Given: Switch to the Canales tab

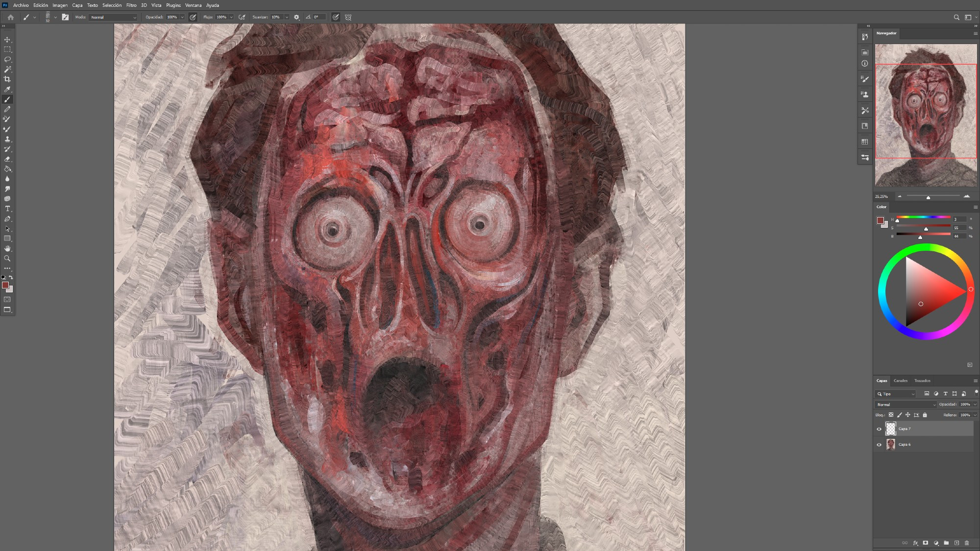Looking at the screenshot, I should [901, 381].
